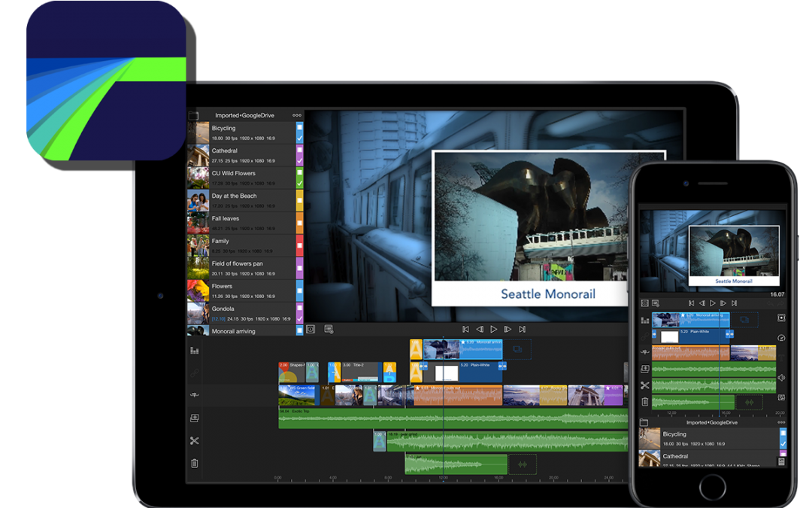This screenshot has width=812, height=508.
Task: Toggle the Field of flowers pan purple tag
Action: [299, 268]
